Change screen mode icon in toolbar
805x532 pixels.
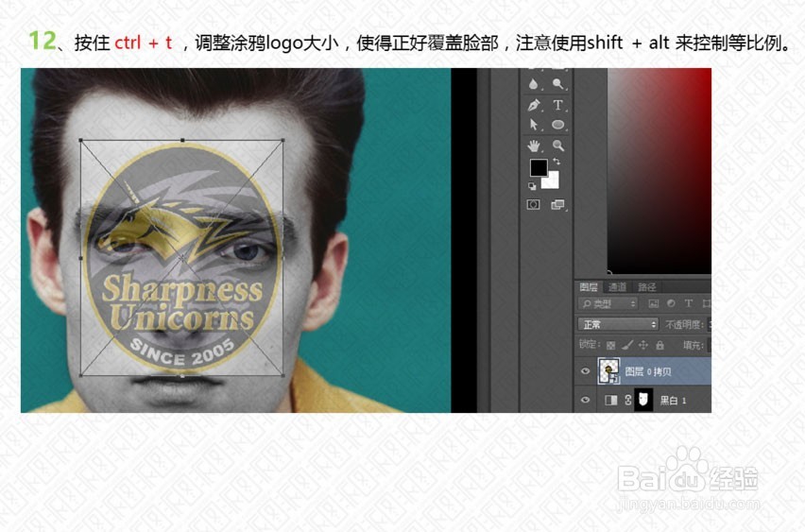557,205
